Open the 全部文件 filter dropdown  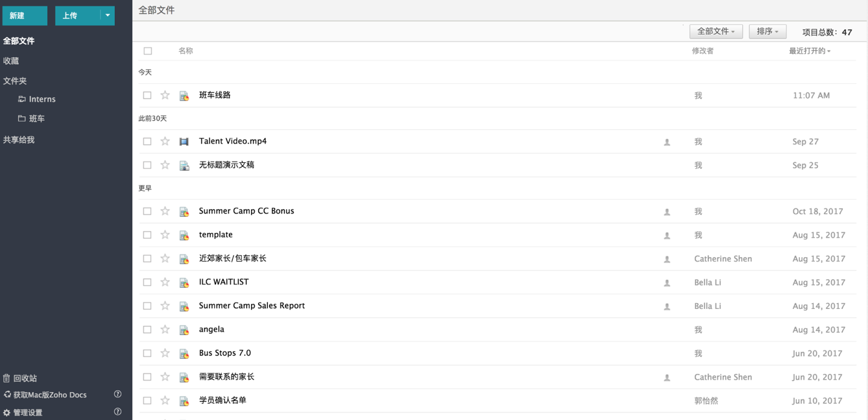(716, 31)
